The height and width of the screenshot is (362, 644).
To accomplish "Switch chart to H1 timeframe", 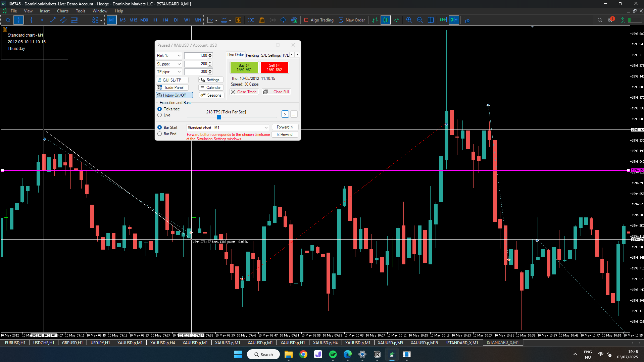I will 155,20.
